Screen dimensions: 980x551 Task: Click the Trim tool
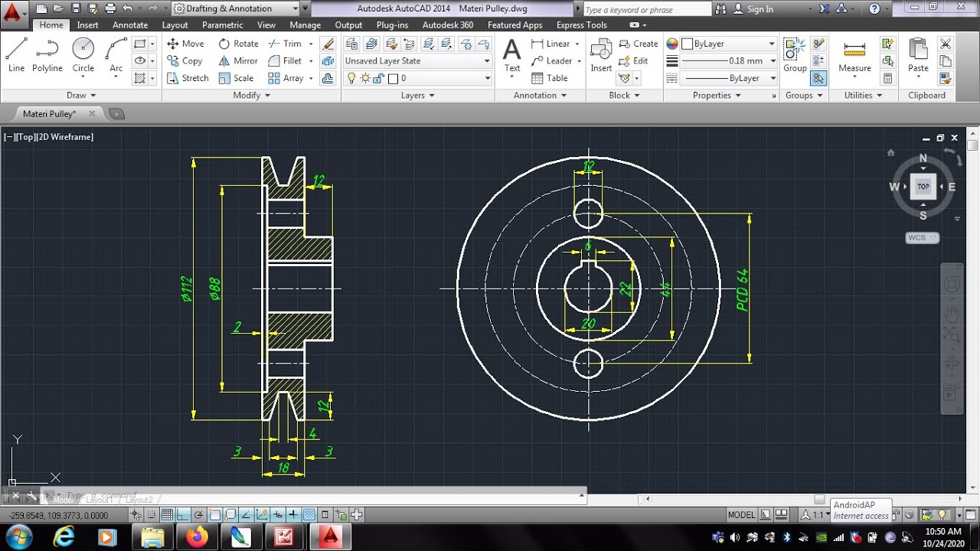(285, 44)
